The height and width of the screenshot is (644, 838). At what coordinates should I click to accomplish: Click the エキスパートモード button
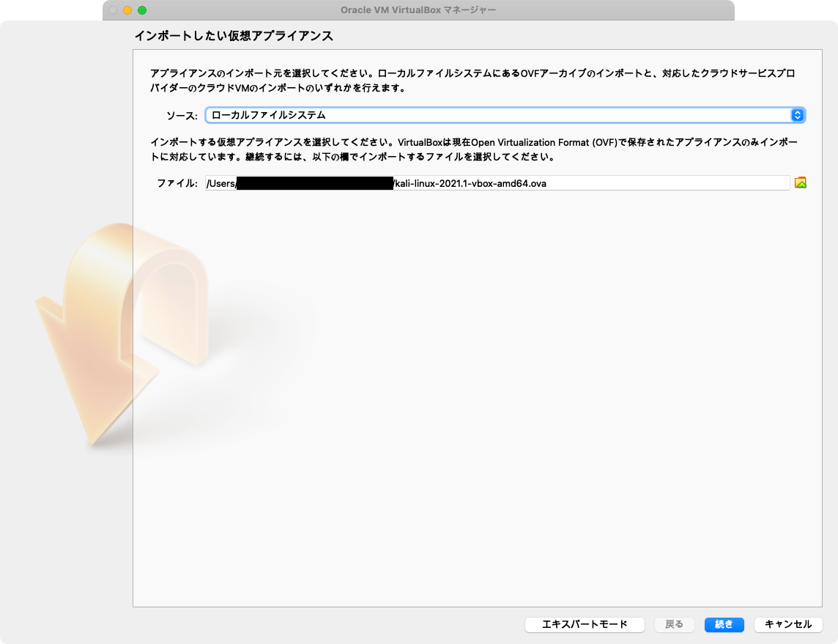pos(585,624)
